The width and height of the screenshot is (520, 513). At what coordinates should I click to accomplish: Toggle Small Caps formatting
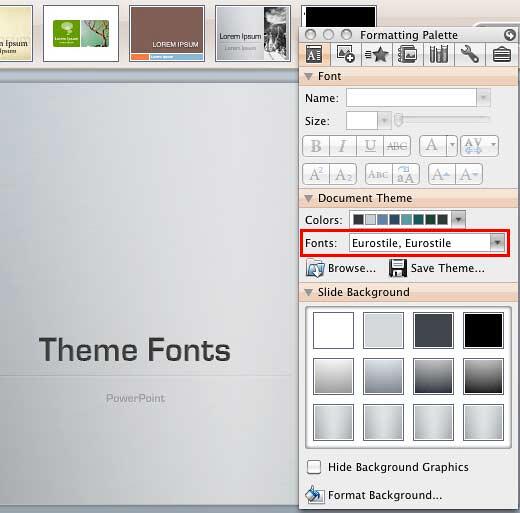point(379,174)
